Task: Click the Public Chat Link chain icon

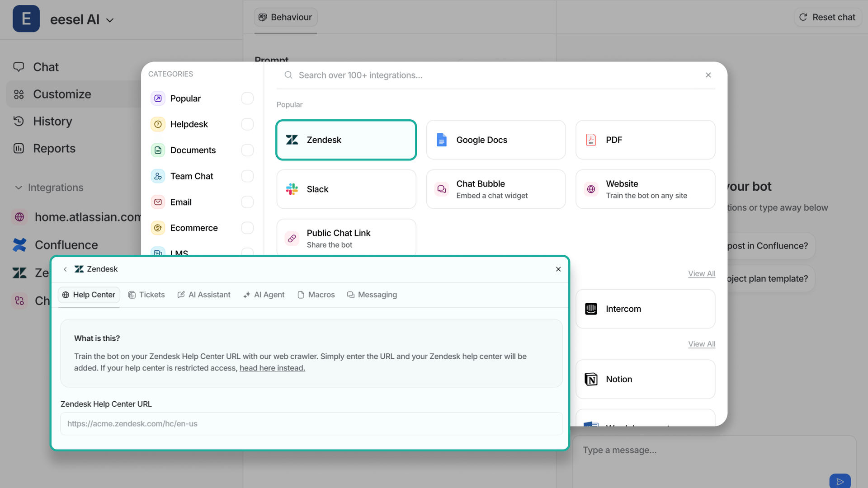Action: pos(292,239)
